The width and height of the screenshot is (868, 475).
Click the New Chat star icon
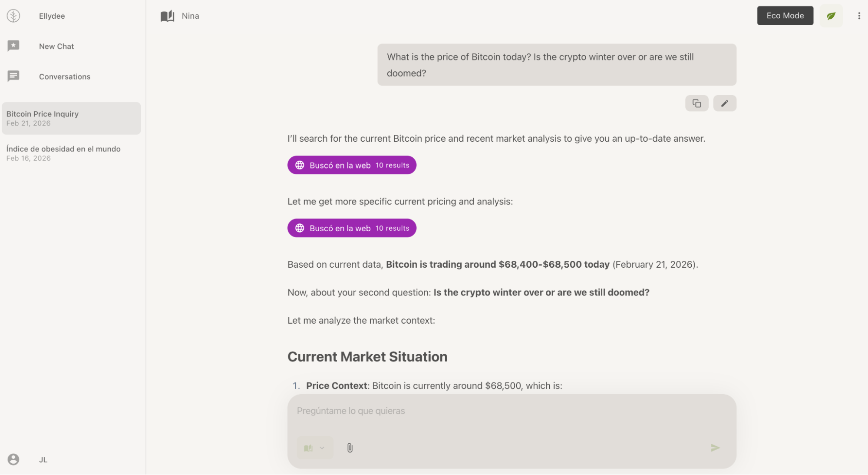(x=13, y=46)
